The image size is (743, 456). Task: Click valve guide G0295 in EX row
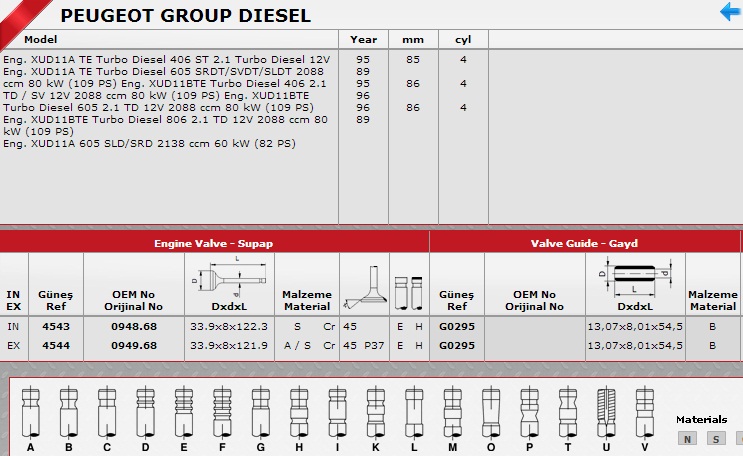coord(457,346)
